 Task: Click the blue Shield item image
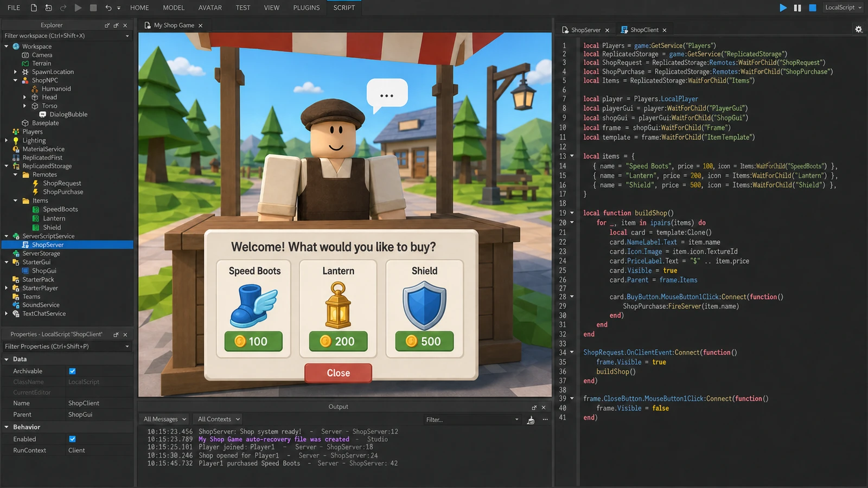(x=424, y=306)
